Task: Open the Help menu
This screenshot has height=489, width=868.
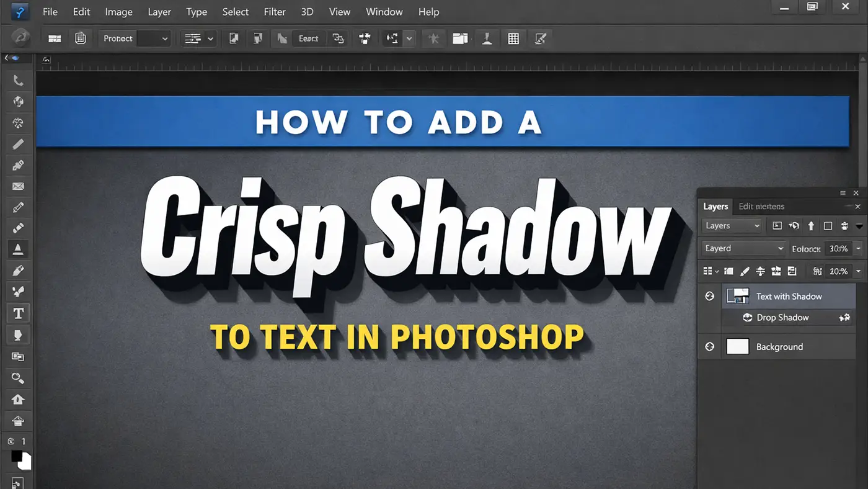Action: [x=429, y=12]
